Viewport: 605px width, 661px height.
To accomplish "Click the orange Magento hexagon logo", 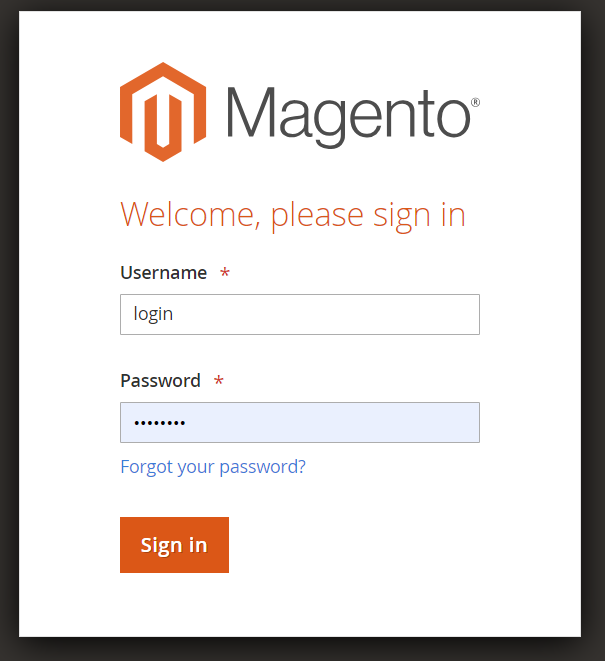I will coord(164,112).
